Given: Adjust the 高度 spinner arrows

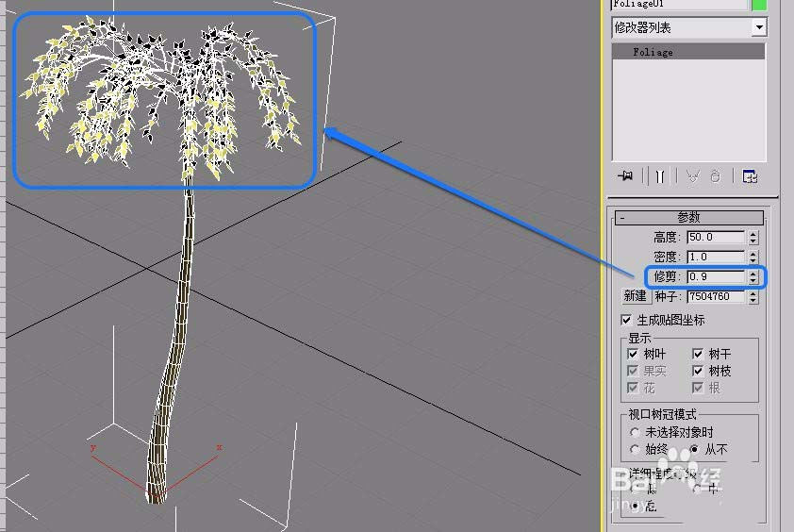Looking at the screenshot, I should [x=753, y=237].
